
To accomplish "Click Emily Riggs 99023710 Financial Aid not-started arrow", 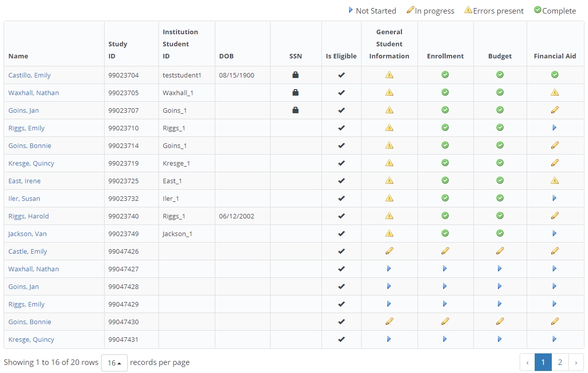I will coord(554,128).
